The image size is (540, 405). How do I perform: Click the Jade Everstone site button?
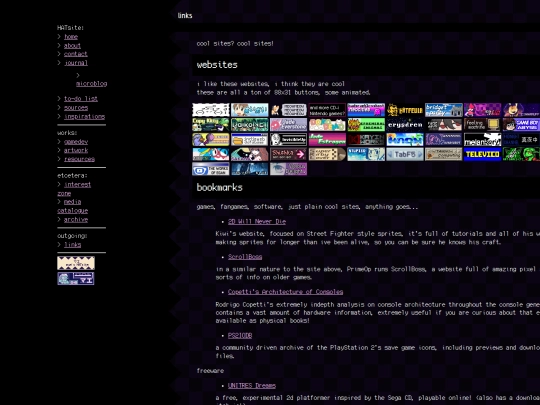pyautogui.click(x=289, y=125)
